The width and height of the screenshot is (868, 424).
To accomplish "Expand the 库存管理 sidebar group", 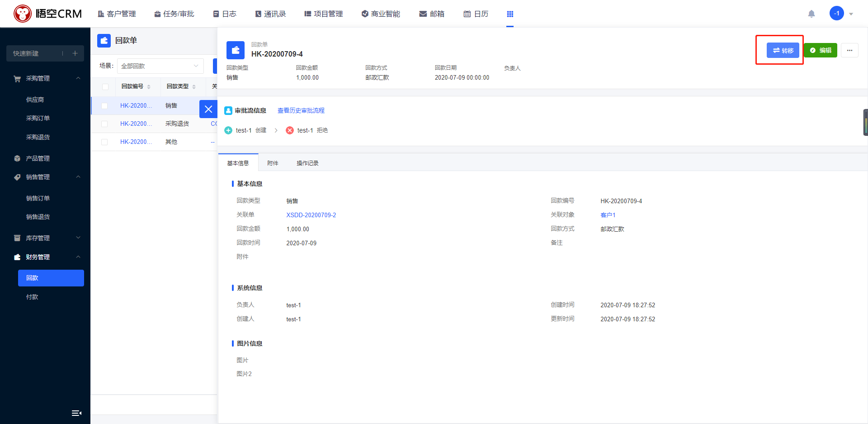I will (x=78, y=238).
